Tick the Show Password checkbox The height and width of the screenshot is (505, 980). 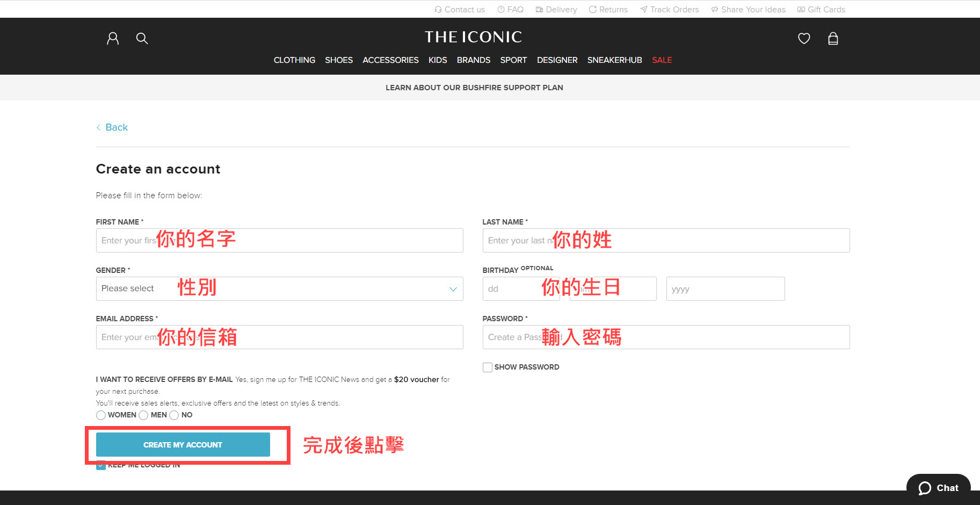(x=488, y=367)
